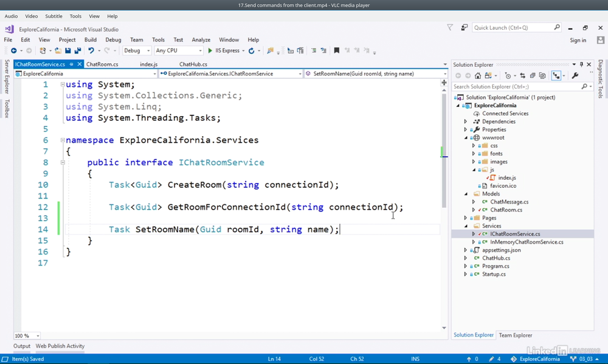
Task: Open the Web Publish Activity tab
Action: (x=60, y=346)
